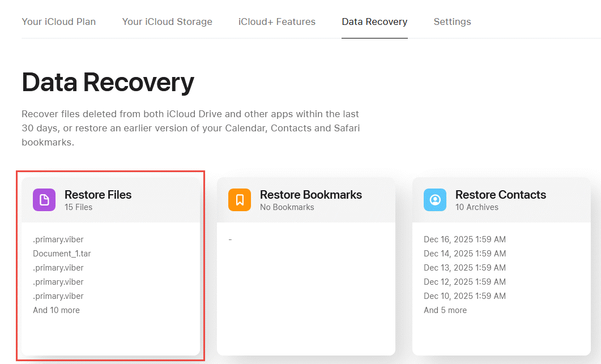Click the Data Recovery page heading
601x364 pixels.
(108, 83)
